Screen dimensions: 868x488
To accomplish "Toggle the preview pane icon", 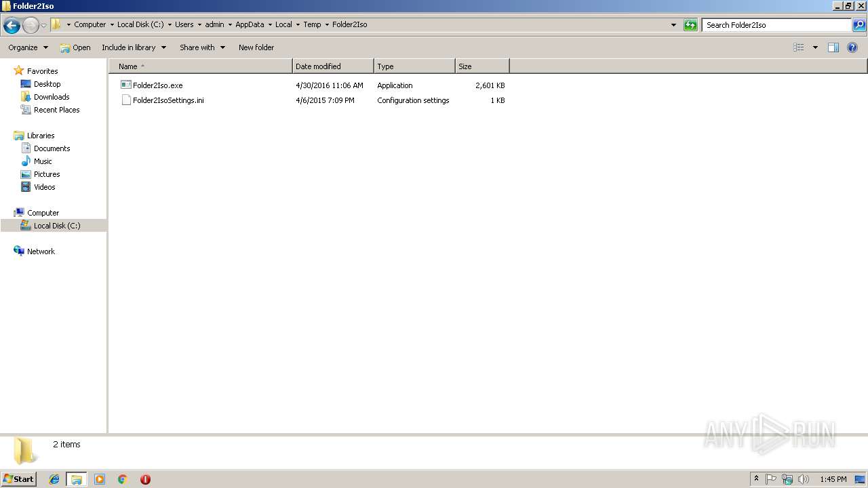I will click(x=833, y=47).
